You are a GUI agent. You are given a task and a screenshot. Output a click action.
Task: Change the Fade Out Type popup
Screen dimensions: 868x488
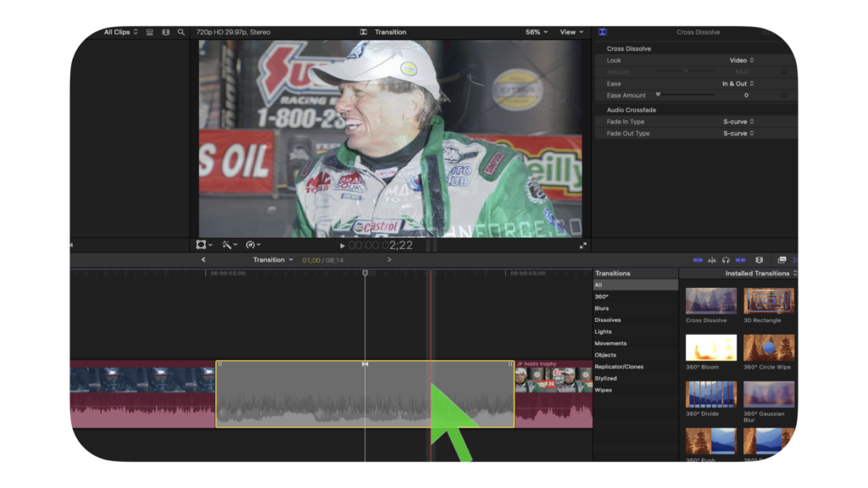point(738,133)
